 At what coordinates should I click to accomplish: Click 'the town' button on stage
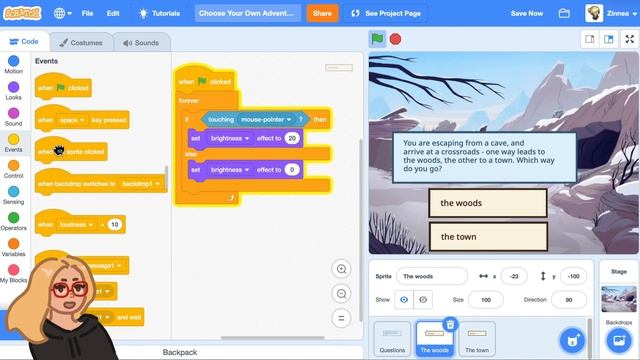tap(488, 237)
